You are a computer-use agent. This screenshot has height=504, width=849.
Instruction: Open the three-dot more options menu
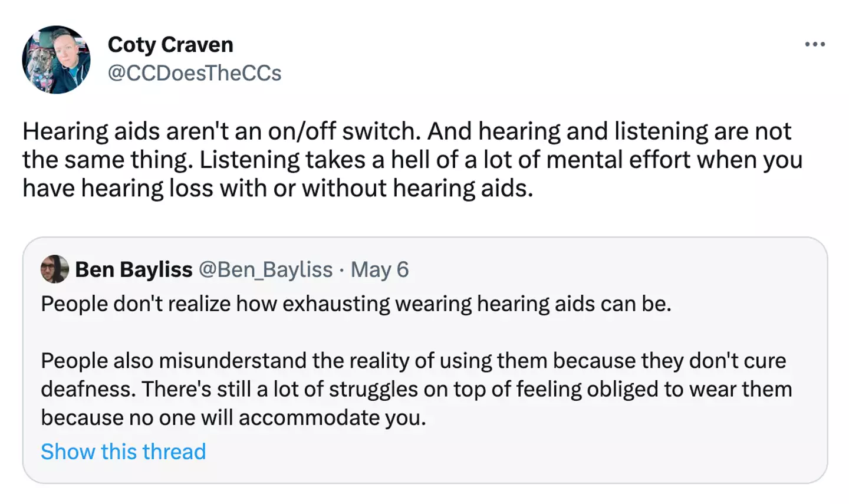tap(815, 44)
